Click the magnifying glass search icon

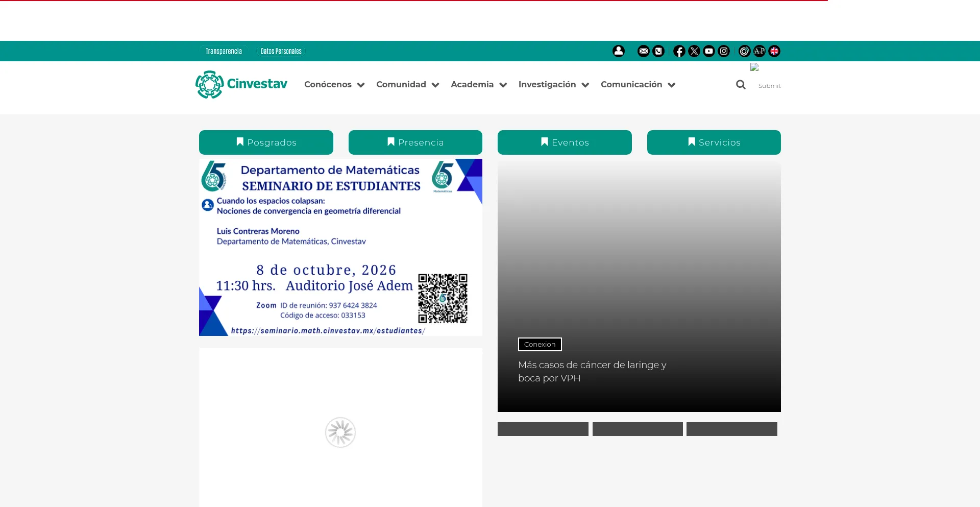pyautogui.click(x=741, y=85)
